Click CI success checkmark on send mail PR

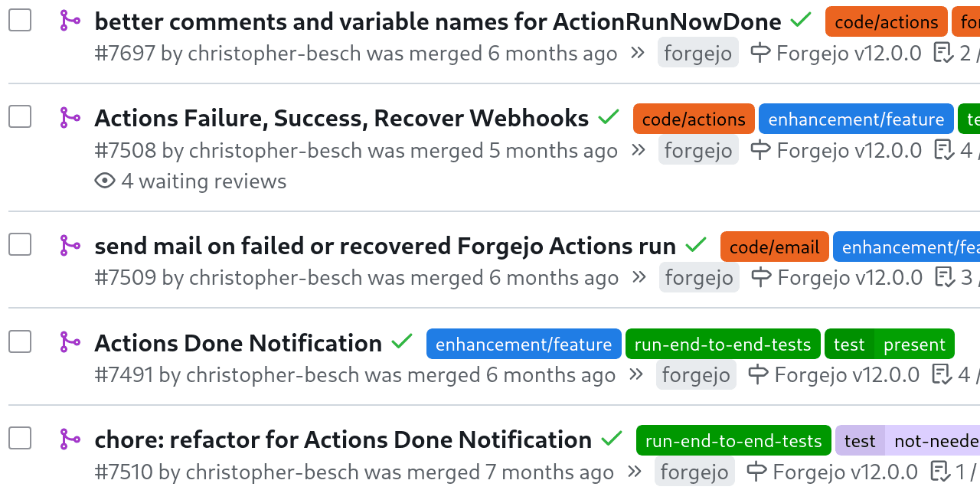pyautogui.click(x=696, y=245)
